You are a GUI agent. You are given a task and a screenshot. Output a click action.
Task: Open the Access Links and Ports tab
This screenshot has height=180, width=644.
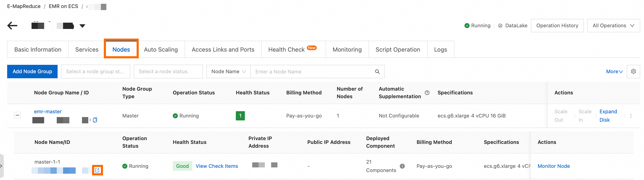(223, 50)
